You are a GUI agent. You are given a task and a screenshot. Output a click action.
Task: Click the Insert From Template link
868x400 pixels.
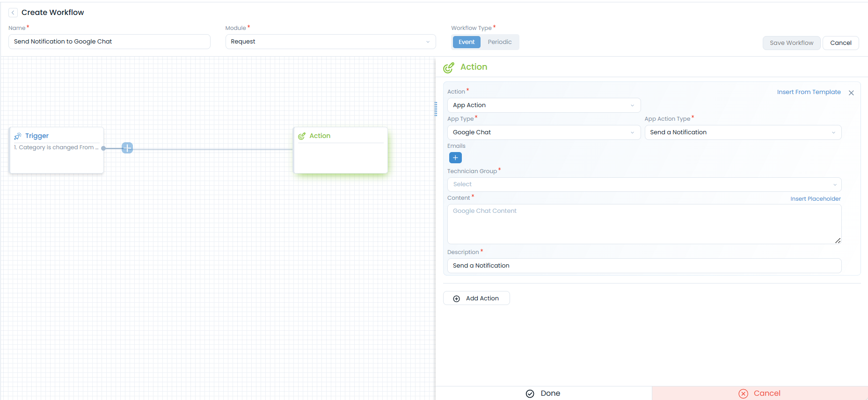pyautogui.click(x=809, y=92)
